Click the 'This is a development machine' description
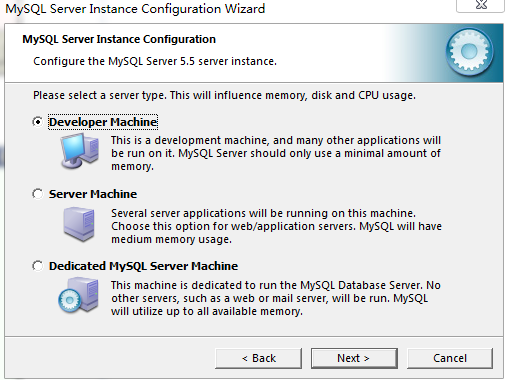The height and width of the screenshot is (380, 508). [276, 153]
